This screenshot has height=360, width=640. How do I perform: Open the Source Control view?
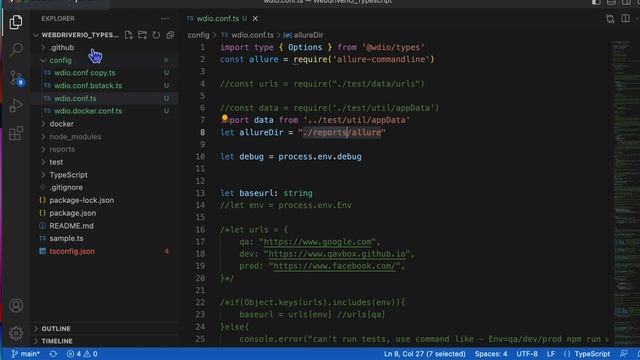[x=16, y=78]
